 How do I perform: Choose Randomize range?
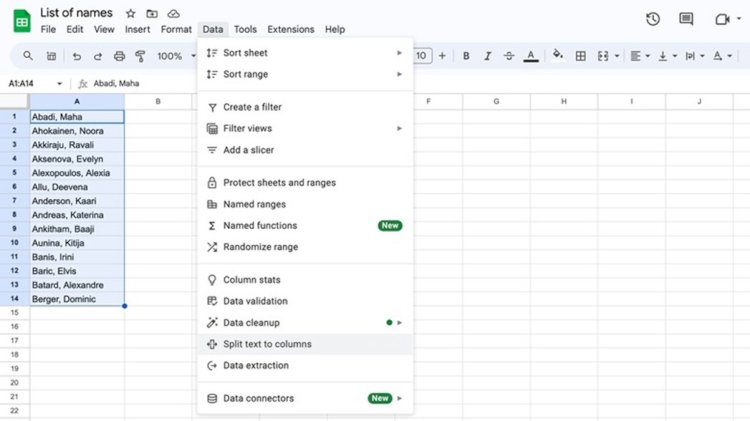coord(305,247)
